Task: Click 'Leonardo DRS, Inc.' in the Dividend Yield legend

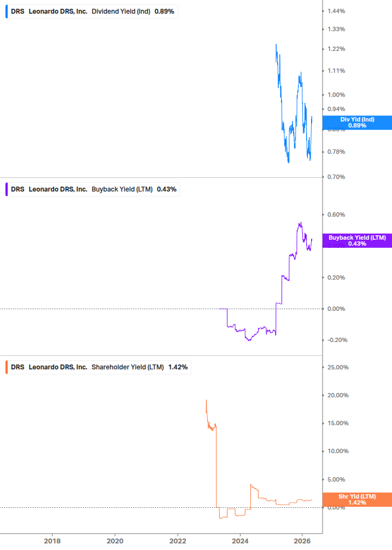Action: (x=58, y=11)
